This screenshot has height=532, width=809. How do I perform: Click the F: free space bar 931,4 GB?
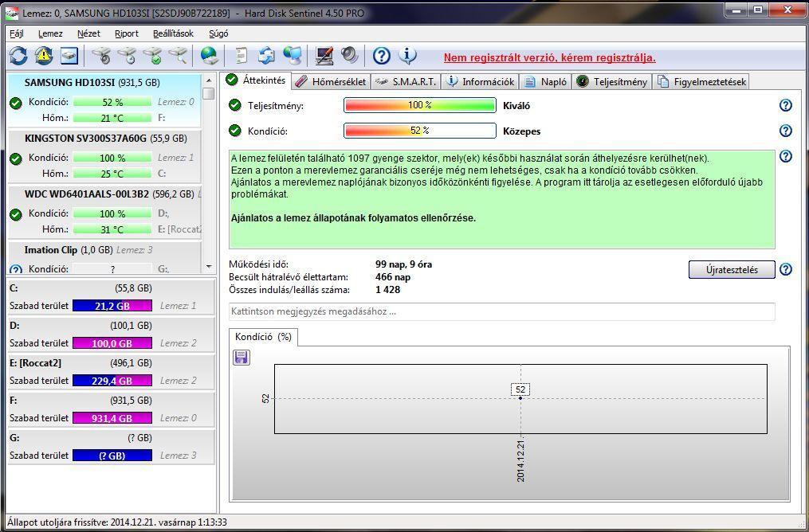[x=112, y=419]
